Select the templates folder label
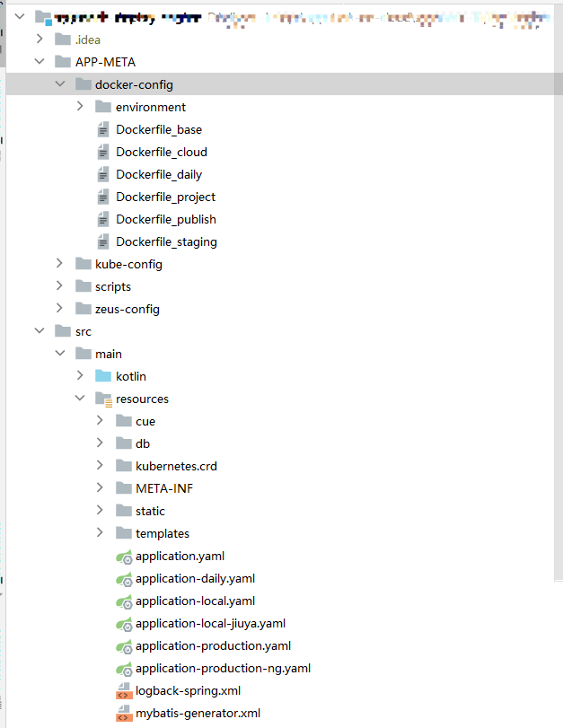Image resolution: width=563 pixels, height=728 pixels. click(x=163, y=534)
